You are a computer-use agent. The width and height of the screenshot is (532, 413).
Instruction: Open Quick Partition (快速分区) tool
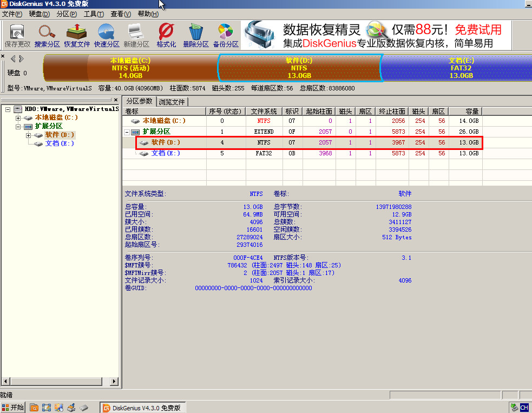pos(107,35)
